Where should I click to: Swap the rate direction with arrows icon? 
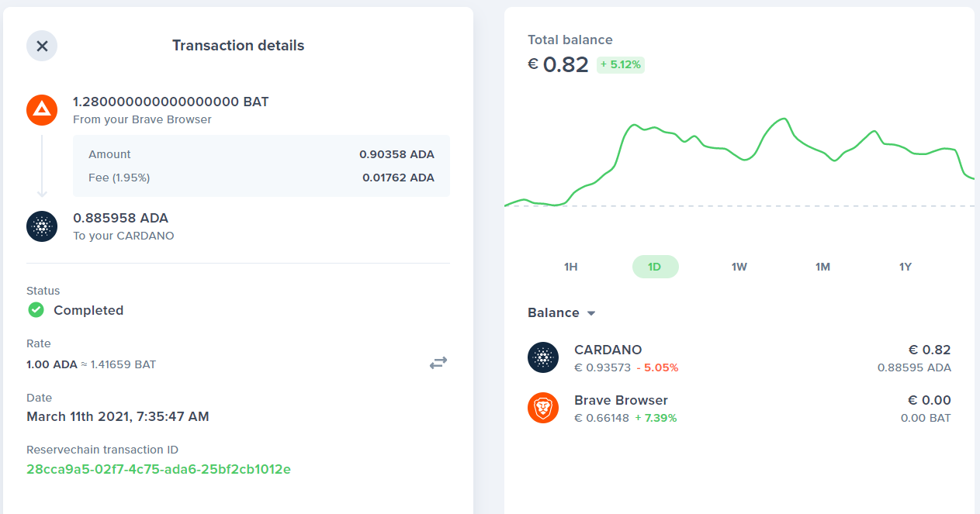[438, 363]
